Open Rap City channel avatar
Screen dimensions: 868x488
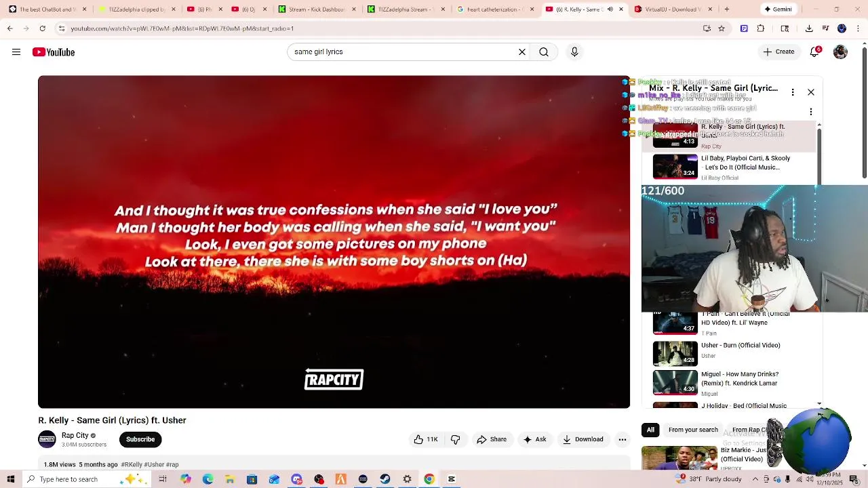47,439
